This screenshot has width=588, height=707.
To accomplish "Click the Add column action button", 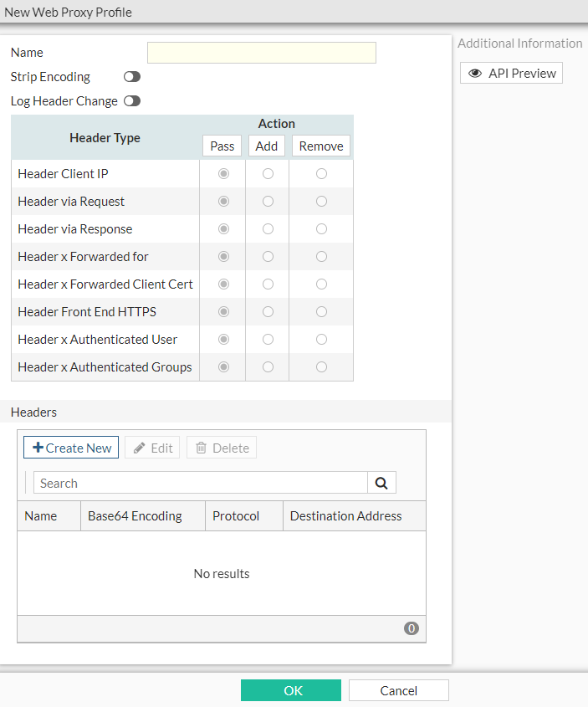I will pyautogui.click(x=267, y=146).
